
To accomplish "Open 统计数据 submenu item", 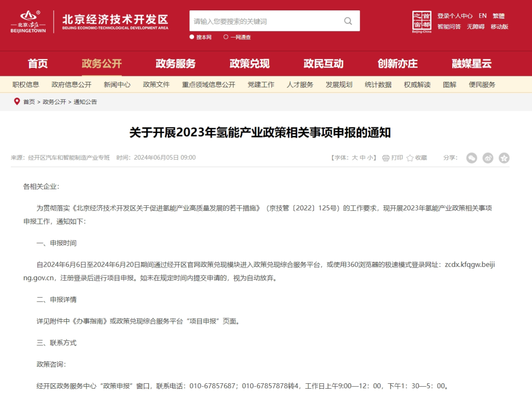I will point(378,84).
